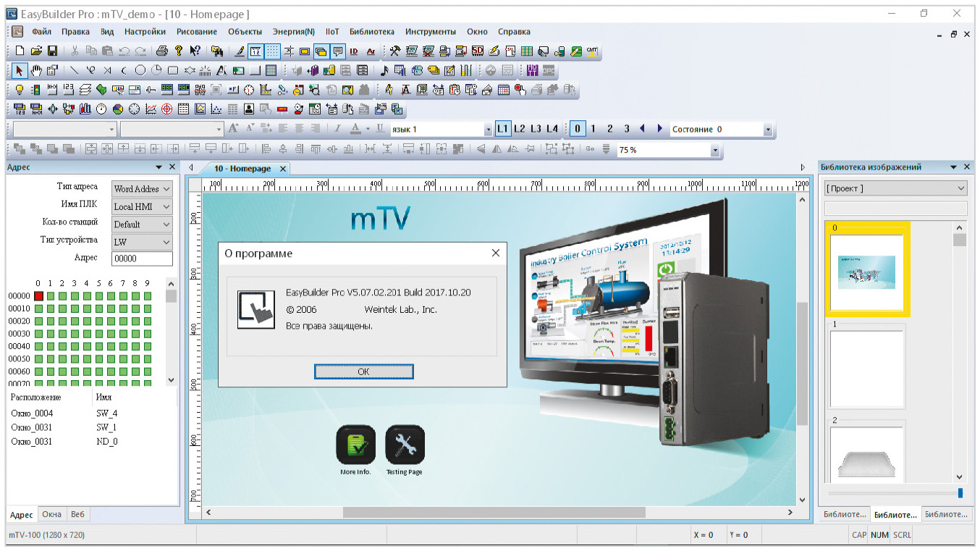Image resolution: width=980 pixels, height=551 pixels.
Task: Insert a pie chart object
Action: (118, 109)
